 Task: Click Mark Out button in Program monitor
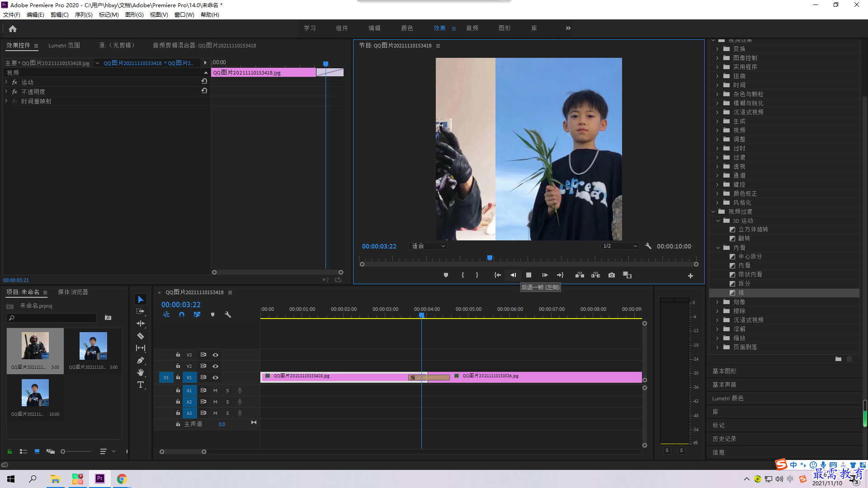(x=477, y=275)
